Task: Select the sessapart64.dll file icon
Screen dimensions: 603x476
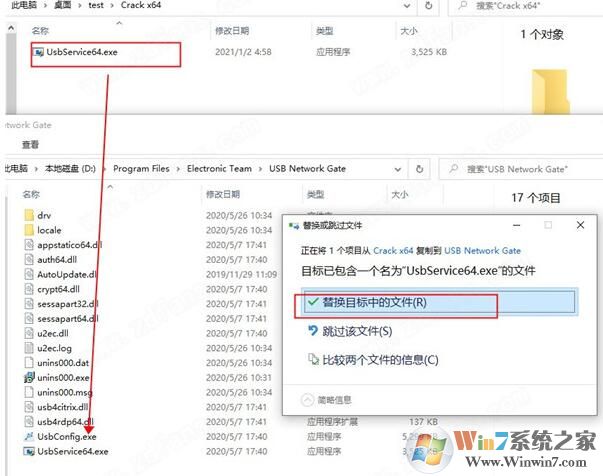Action: coord(29,318)
